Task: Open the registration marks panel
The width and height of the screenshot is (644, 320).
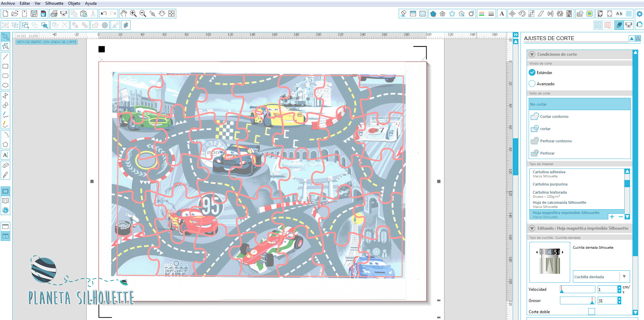Action: (610, 14)
